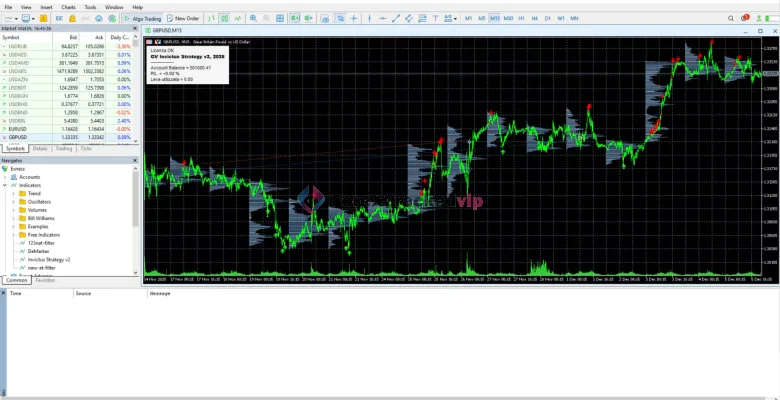Draw a horizontal line
This screenshot has height=400, width=780.
pos(383,18)
